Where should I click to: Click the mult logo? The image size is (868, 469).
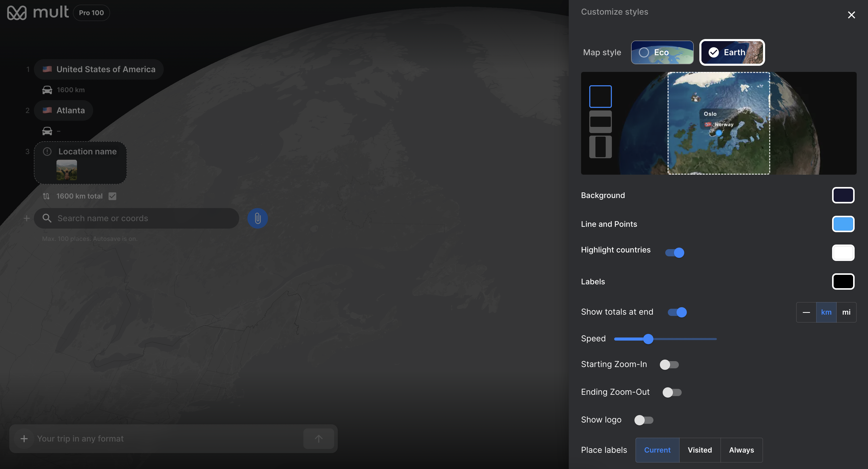37,13
